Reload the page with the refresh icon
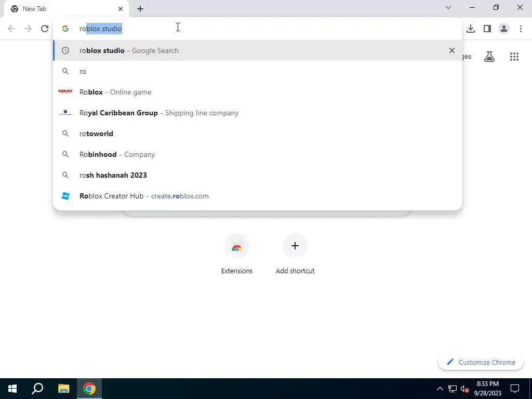The height and width of the screenshot is (399, 532). 45,29
